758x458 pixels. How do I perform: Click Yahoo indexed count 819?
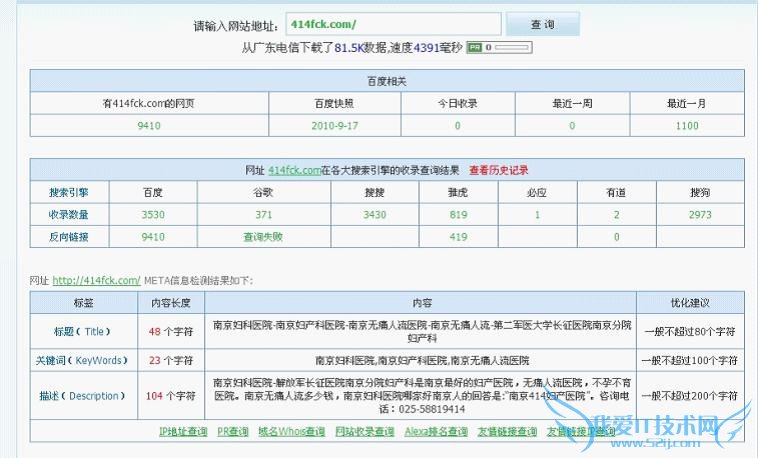pos(458,215)
